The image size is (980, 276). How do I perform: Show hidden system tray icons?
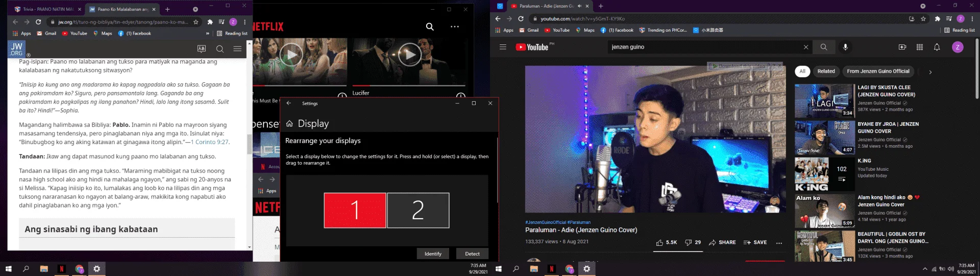(925, 269)
